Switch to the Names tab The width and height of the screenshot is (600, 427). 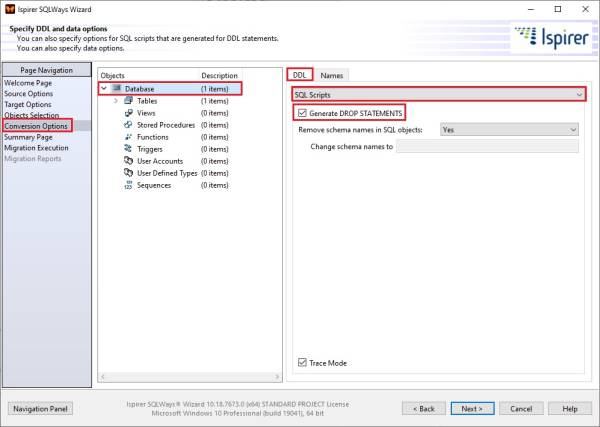click(x=332, y=75)
